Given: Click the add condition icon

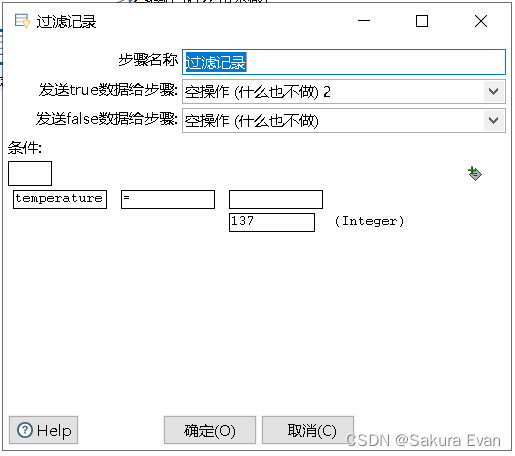Looking at the screenshot, I should pyautogui.click(x=475, y=174).
